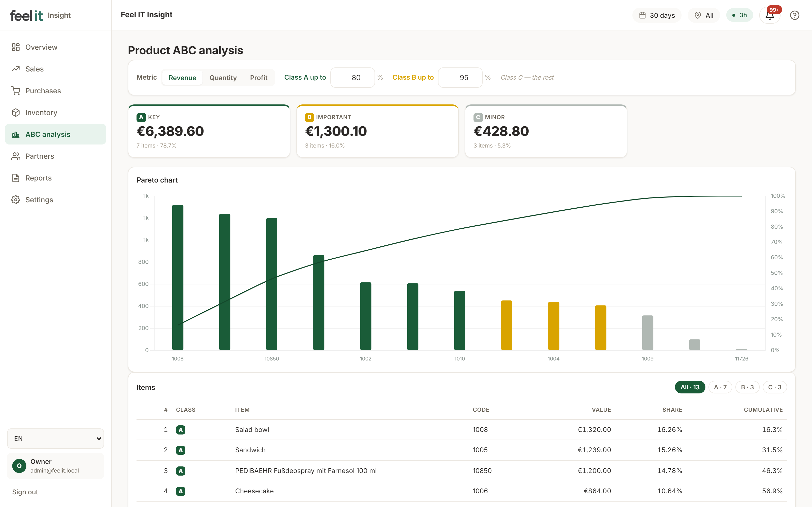Open the 30 days period selector
Image resolution: width=812 pixels, height=507 pixels.
coord(657,15)
